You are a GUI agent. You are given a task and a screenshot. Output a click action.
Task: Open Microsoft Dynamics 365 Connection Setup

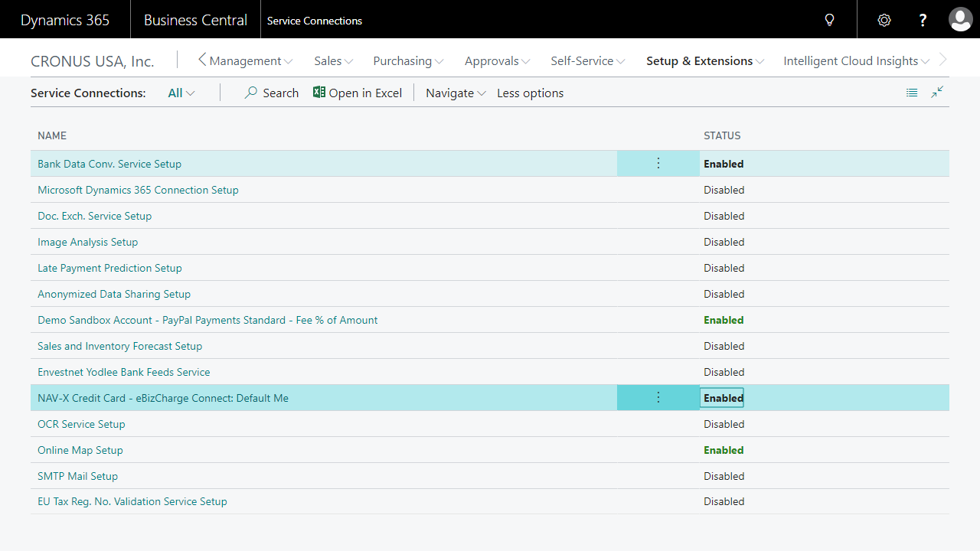[x=138, y=190]
